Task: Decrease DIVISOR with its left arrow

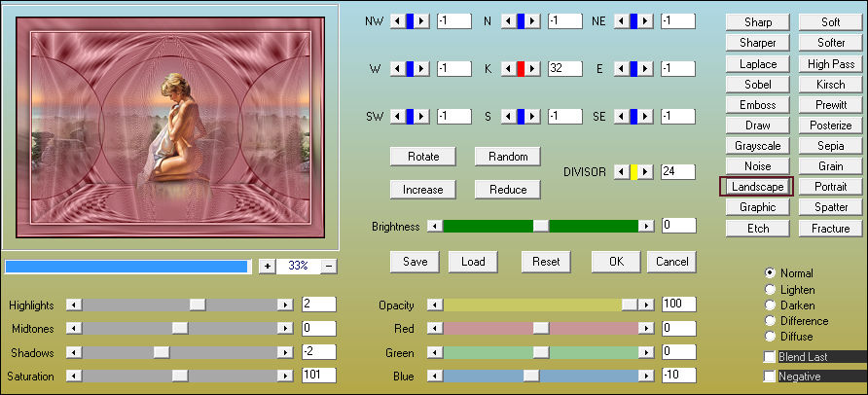Action: [x=621, y=171]
